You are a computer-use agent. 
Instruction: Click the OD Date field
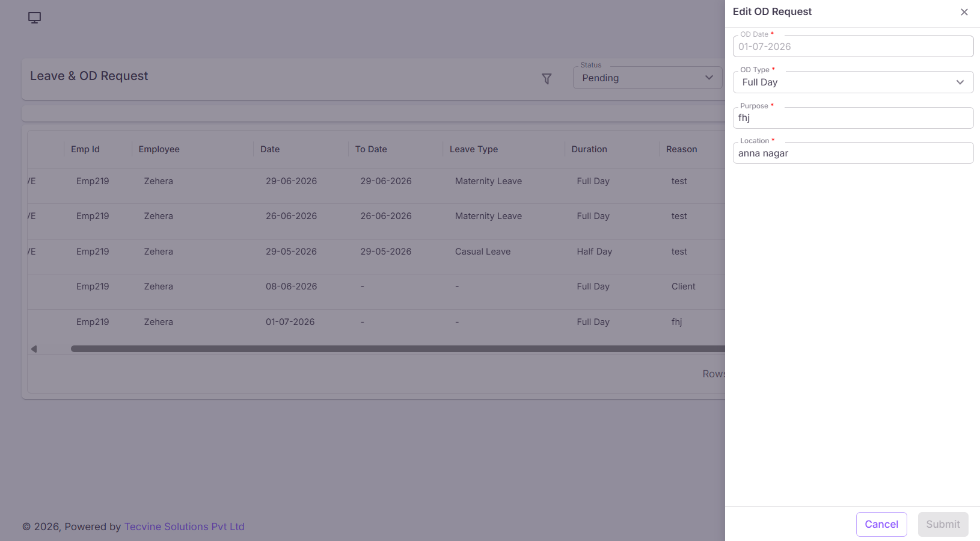point(853,46)
